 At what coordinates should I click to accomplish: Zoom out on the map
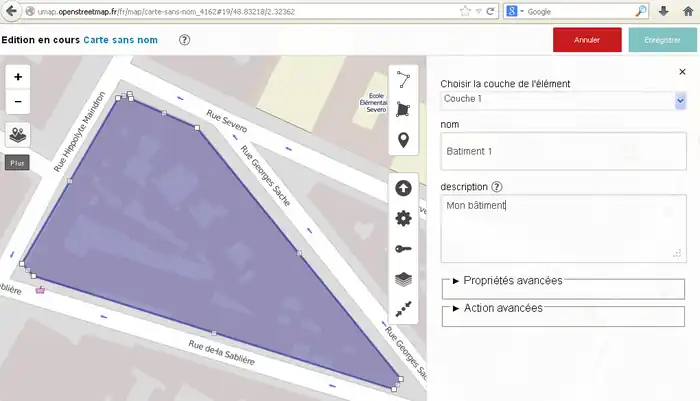[x=18, y=101]
